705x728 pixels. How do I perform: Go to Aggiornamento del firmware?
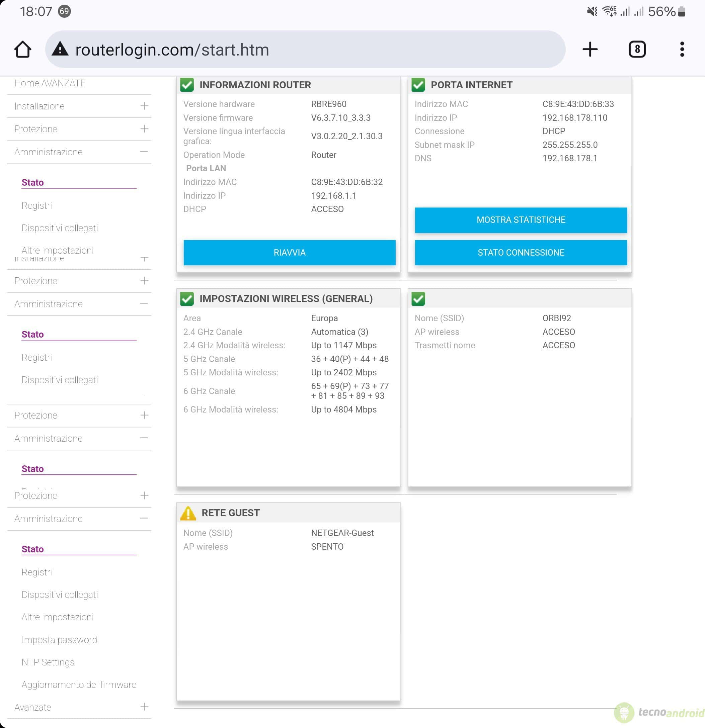click(x=79, y=685)
